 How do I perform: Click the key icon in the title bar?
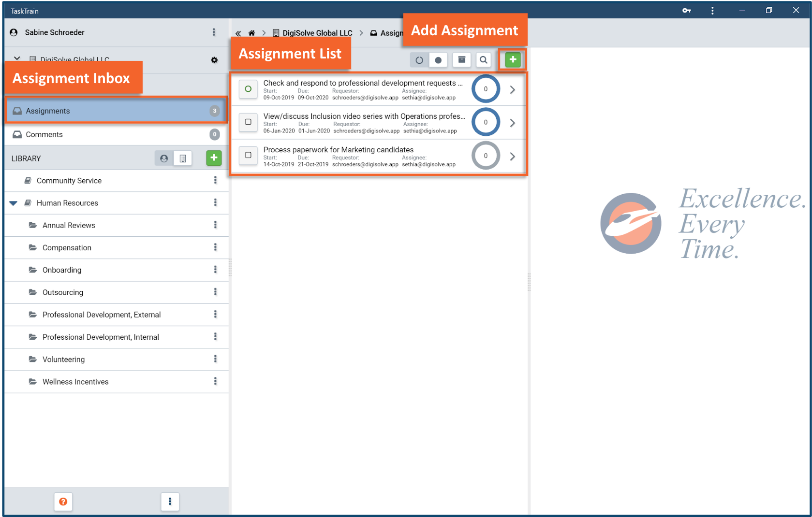[x=686, y=10]
